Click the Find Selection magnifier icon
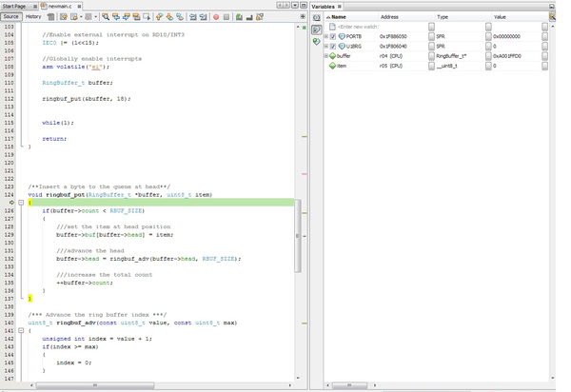This screenshot has width=571, height=392. coord(106,17)
